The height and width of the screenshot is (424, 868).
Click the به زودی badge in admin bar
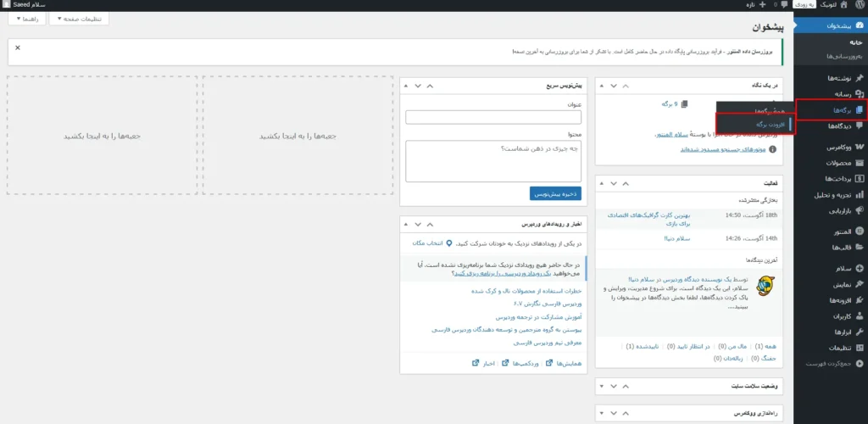coord(804,4)
